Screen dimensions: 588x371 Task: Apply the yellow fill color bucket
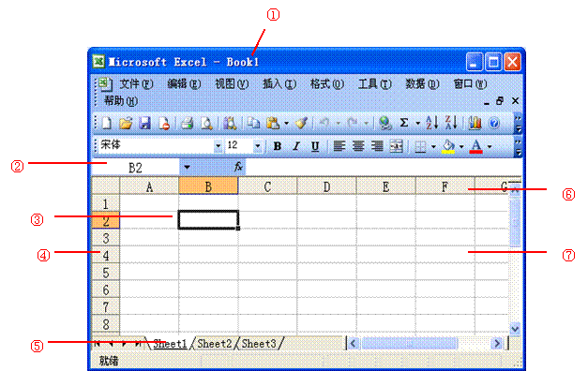[448, 146]
